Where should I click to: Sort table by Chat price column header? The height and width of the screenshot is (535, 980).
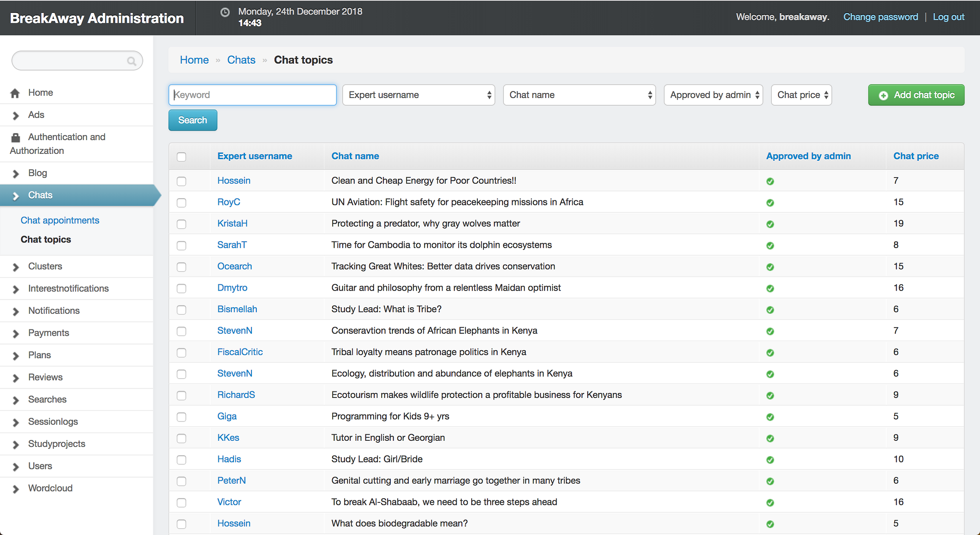point(915,156)
